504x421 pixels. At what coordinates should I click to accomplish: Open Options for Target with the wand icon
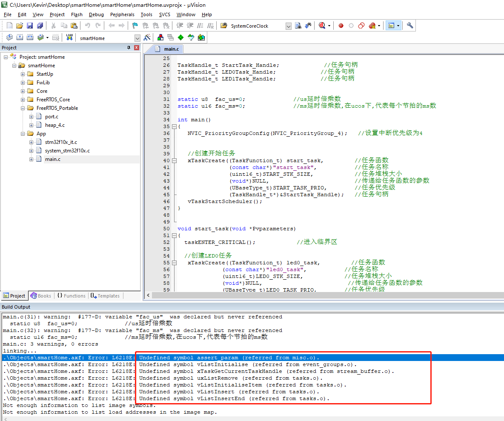pos(147,37)
